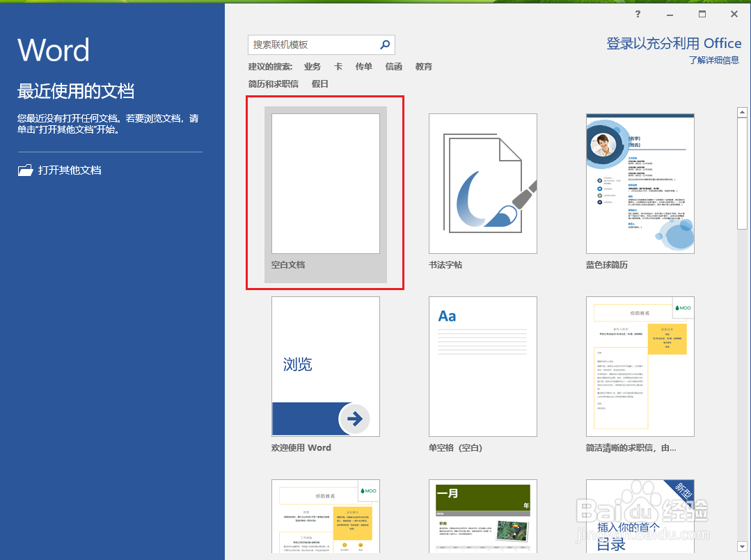Open the 了解详细信息 link

(x=713, y=61)
